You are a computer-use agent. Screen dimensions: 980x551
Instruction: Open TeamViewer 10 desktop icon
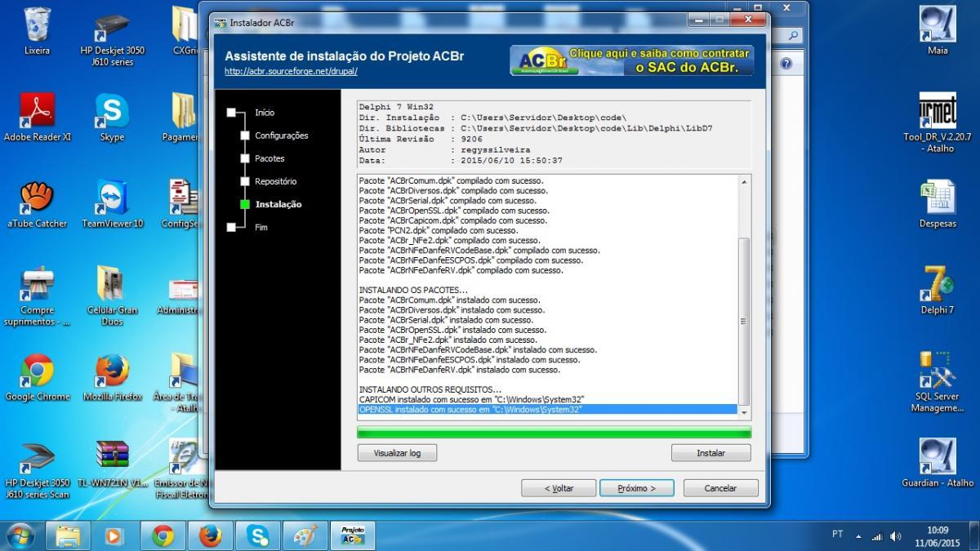pos(112,204)
